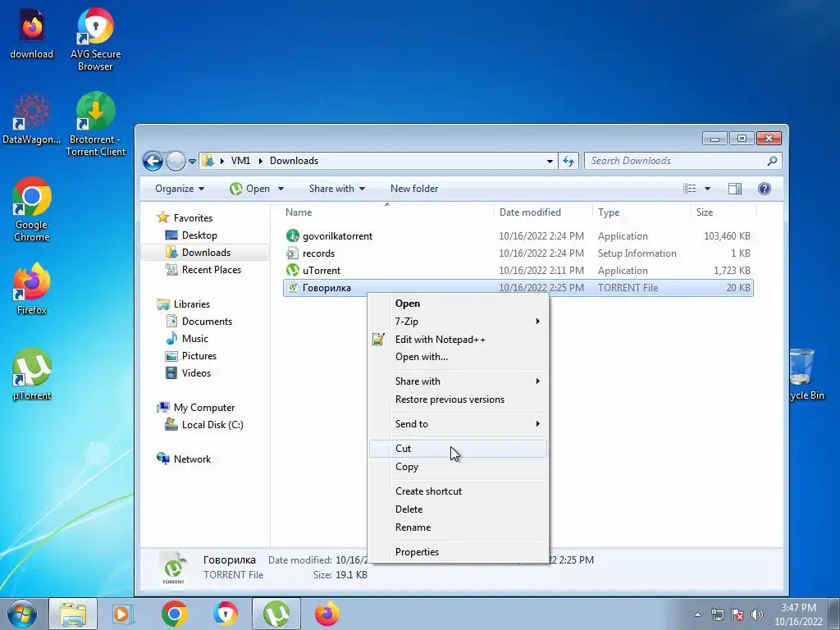Screen dimensions: 840x630
Task: Open Properties from context menu
Action: (458, 552)
